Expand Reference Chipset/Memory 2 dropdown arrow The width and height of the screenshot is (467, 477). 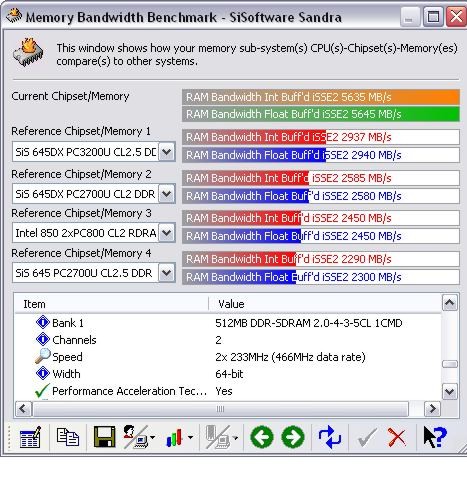tap(167, 194)
